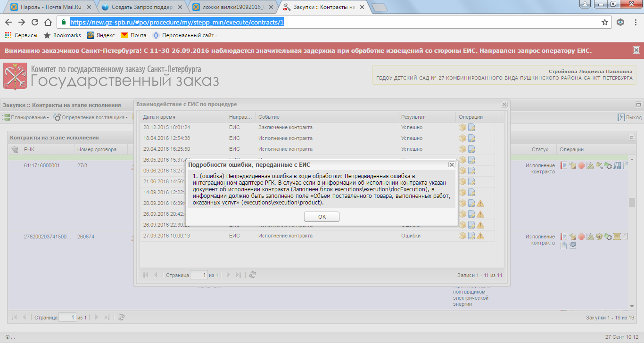644x343 pixels.
Task: Expand the 'Определение поставщика' menu
Action: [91, 117]
